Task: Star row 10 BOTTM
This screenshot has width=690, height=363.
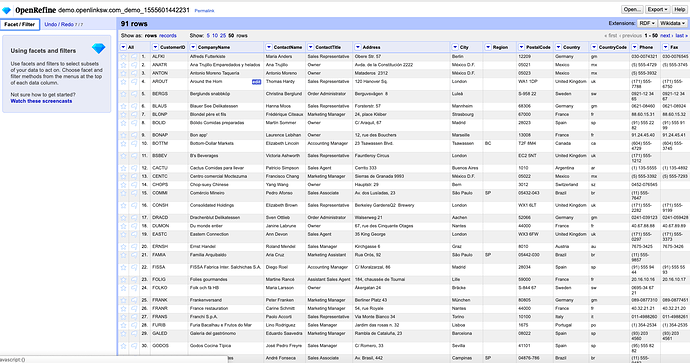Action: (124, 143)
